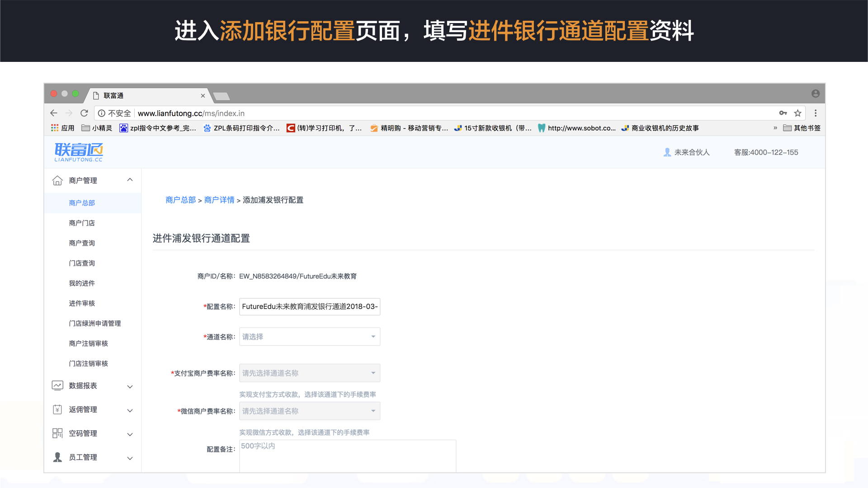Screen dimensions: 868x488
Task: Show more bookmarks chevron
Action: [x=775, y=128]
